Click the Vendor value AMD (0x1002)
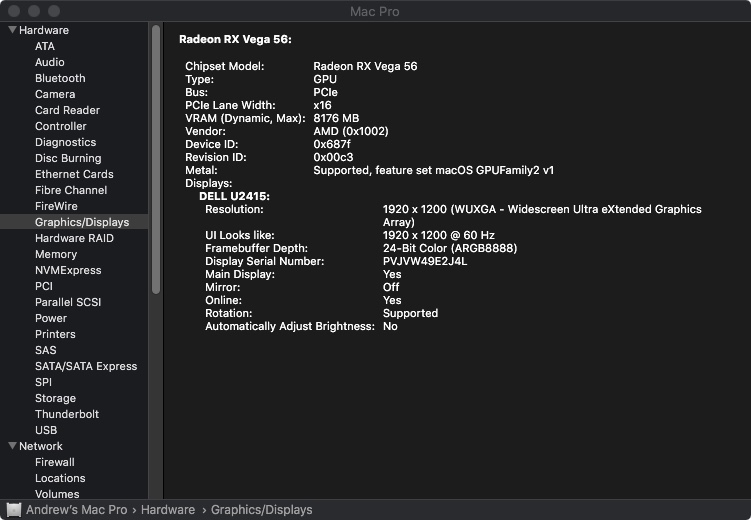The width and height of the screenshot is (751, 520). [x=351, y=131]
